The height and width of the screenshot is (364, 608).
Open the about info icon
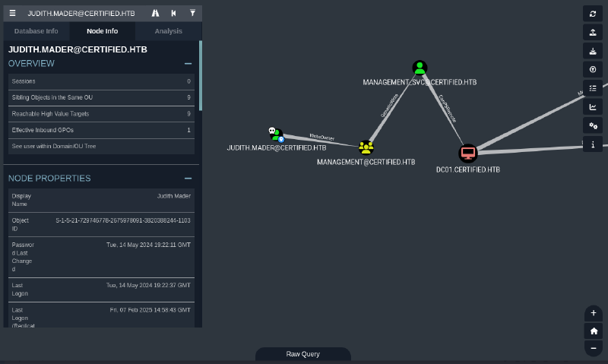593,144
